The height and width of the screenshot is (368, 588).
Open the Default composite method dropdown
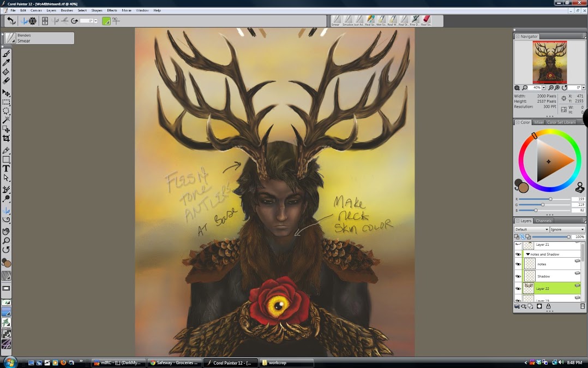(x=531, y=229)
